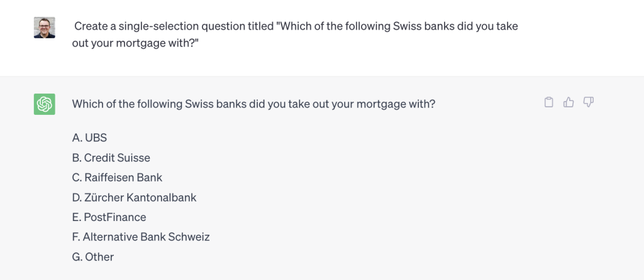Image resolution: width=644 pixels, height=280 pixels.
Task: Pick option E. PostFinance
Action: (109, 217)
